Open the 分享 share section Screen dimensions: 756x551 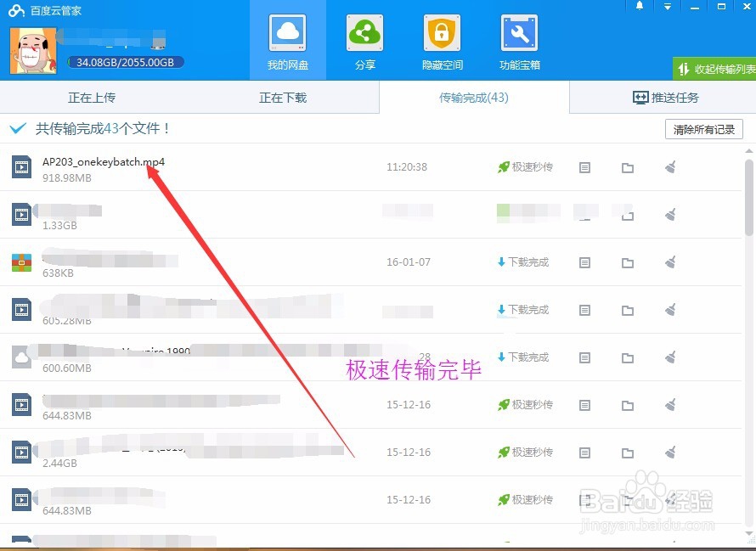pos(365,42)
